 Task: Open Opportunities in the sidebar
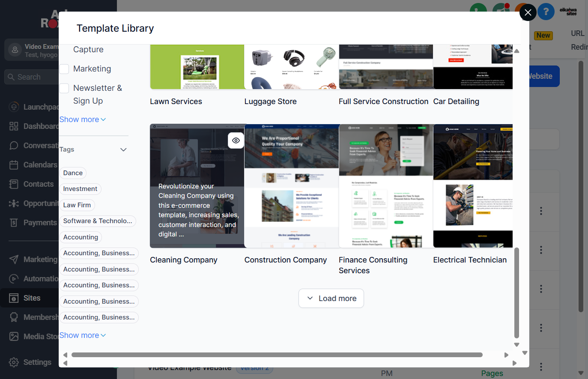click(33, 203)
